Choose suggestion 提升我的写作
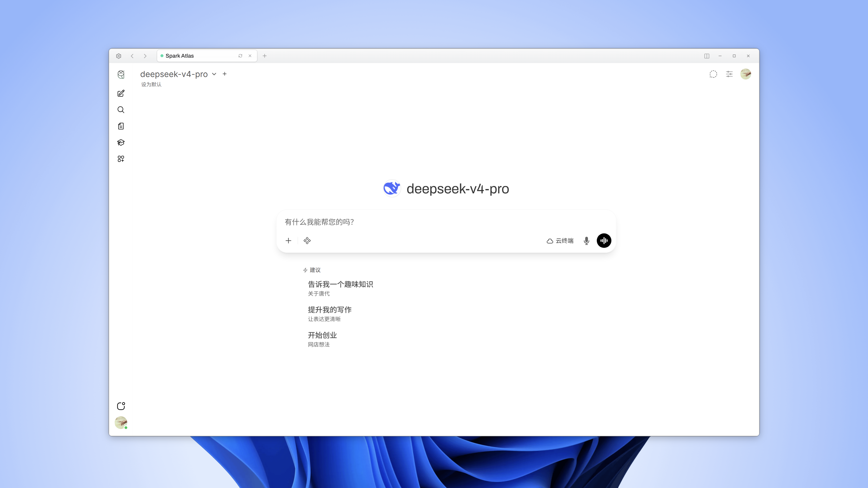868x488 pixels. [330, 314]
